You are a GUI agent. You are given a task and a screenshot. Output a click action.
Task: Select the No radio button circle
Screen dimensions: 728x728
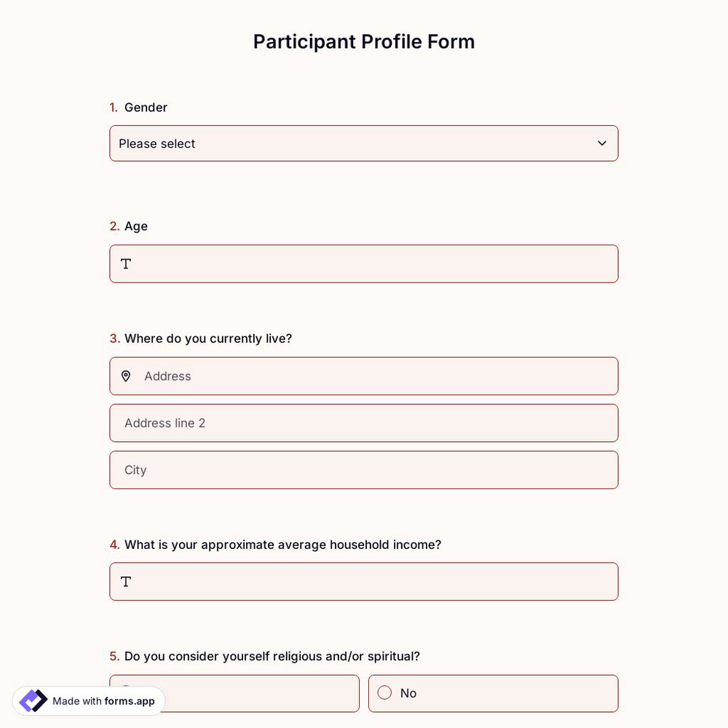[x=384, y=692]
